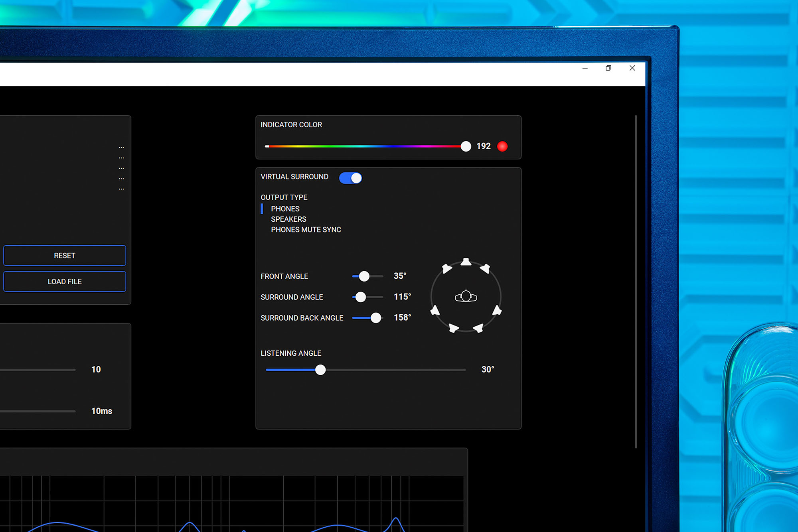This screenshot has width=798, height=532.
Task: Click the red indicator color swatch
Action: (502, 146)
